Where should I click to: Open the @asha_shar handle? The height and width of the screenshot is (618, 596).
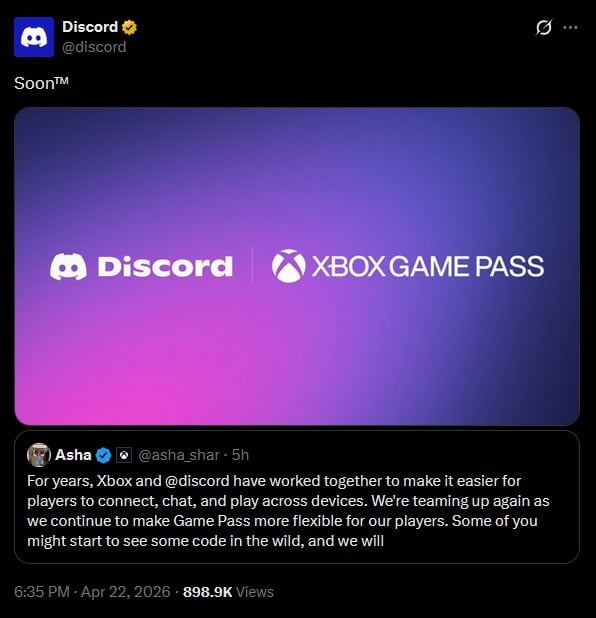(179, 455)
